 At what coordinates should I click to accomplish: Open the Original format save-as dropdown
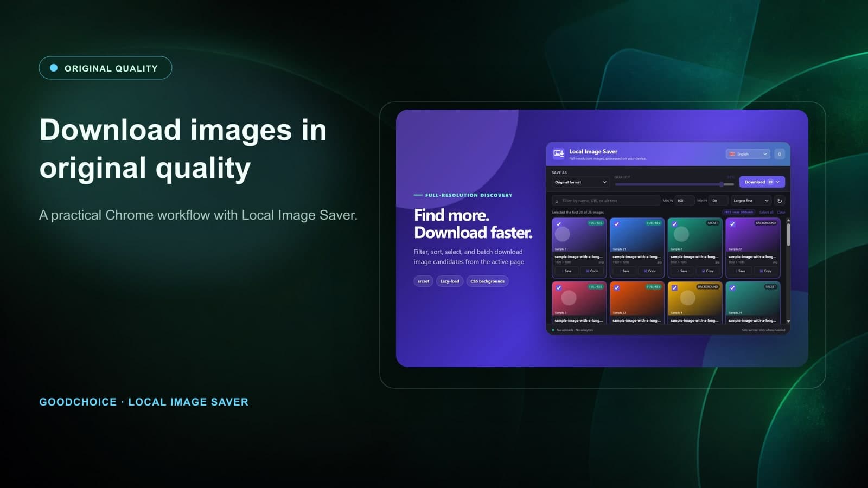pyautogui.click(x=580, y=182)
